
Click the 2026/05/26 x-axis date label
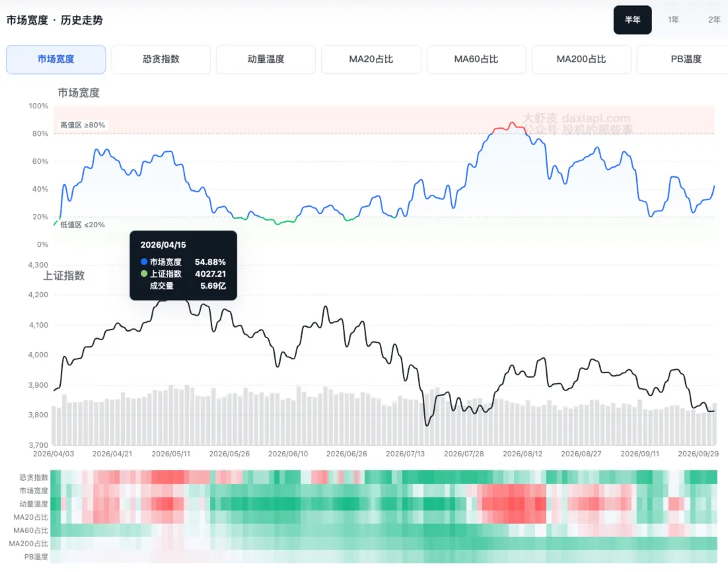pyautogui.click(x=229, y=454)
